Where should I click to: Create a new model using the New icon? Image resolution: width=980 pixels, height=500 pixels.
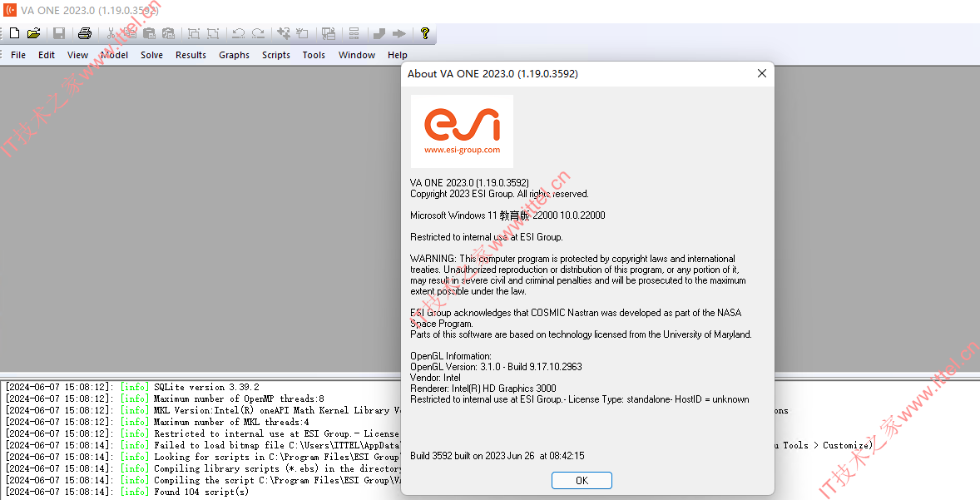click(14, 34)
